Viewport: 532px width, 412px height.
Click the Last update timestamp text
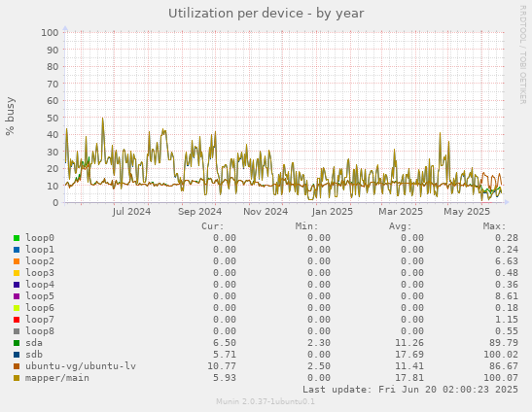[410, 390]
